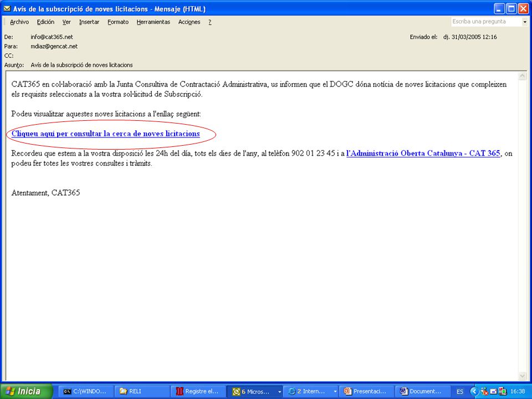Click the system tray clock 16:38
Image resolution: width=532 pixels, height=399 pixels.
518,391
